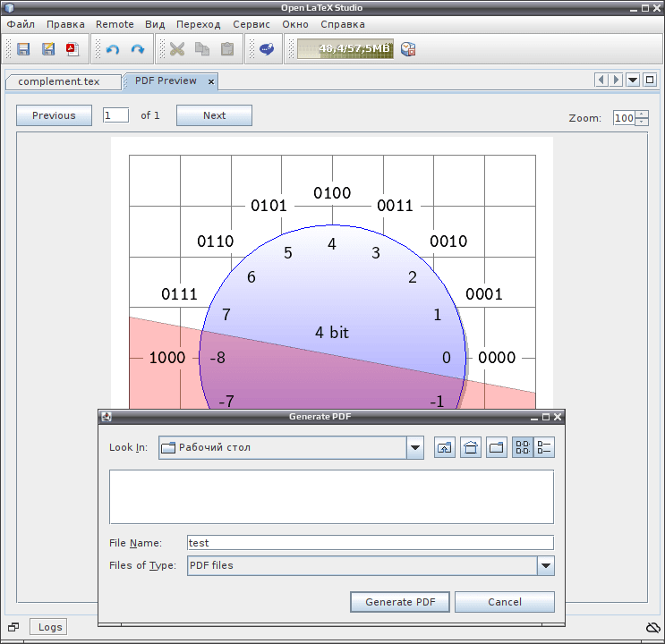Switch to complement.tex tab
Screen dimensions: 665x644
[x=59, y=81]
